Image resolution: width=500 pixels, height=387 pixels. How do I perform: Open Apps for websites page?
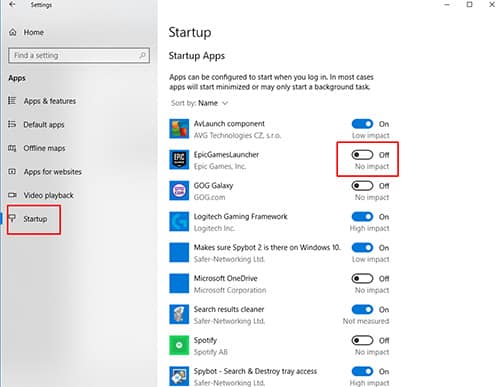53,172
